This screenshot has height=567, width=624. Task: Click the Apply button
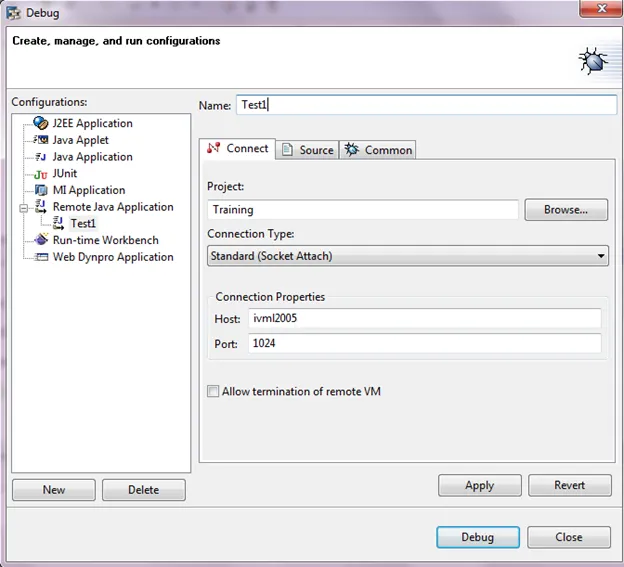[479, 485]
